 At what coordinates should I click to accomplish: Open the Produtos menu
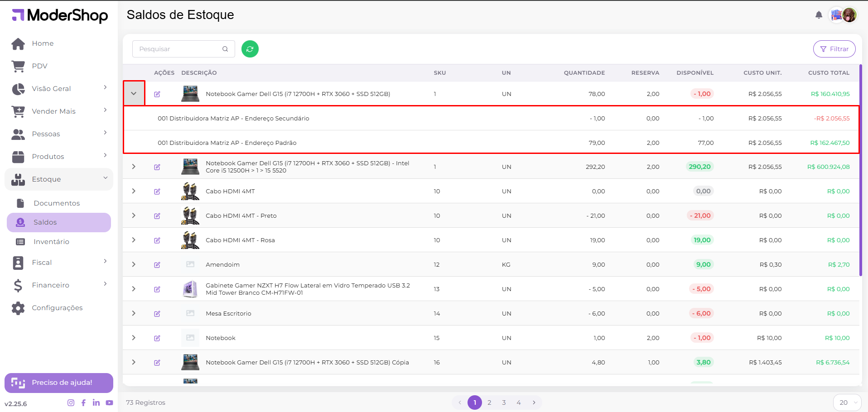59,157
